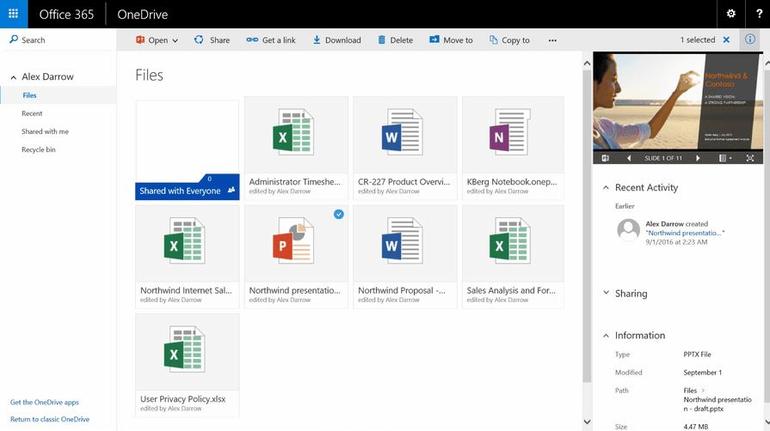
Task: Open preview in PowerPoint Online icon
Action: 605,158
